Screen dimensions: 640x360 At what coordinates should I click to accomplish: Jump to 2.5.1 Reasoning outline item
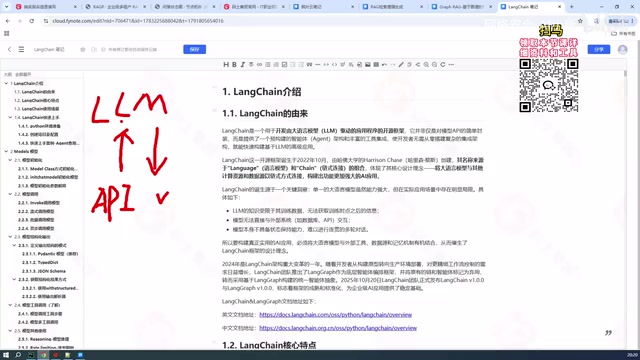(43, 339)
